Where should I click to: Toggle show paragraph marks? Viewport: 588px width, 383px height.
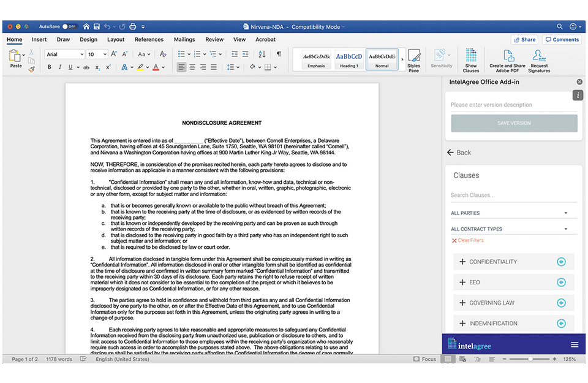279,54
